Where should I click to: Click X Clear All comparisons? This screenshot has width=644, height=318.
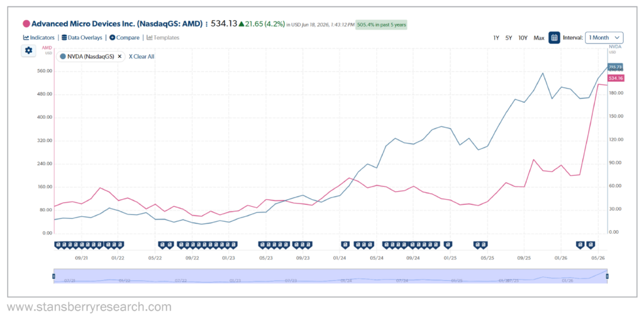click(x=142, y=57)
